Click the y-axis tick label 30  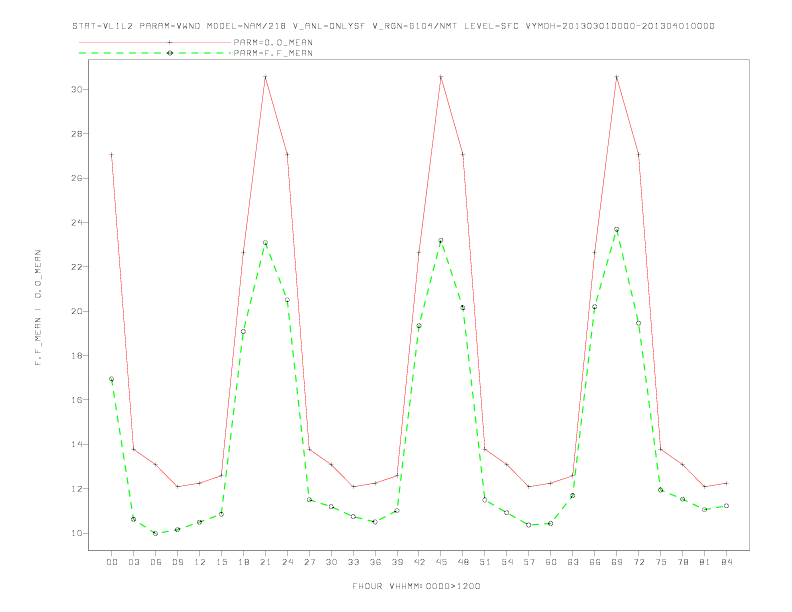click(77, 89)
